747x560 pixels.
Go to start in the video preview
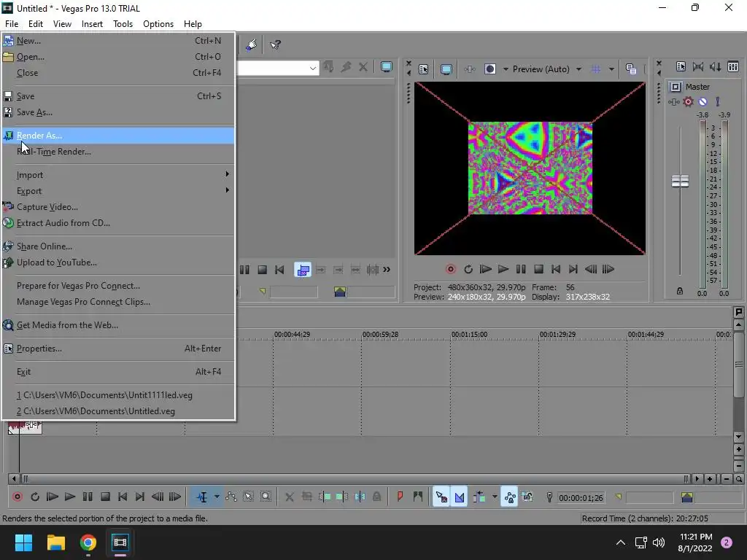[556, 270]
